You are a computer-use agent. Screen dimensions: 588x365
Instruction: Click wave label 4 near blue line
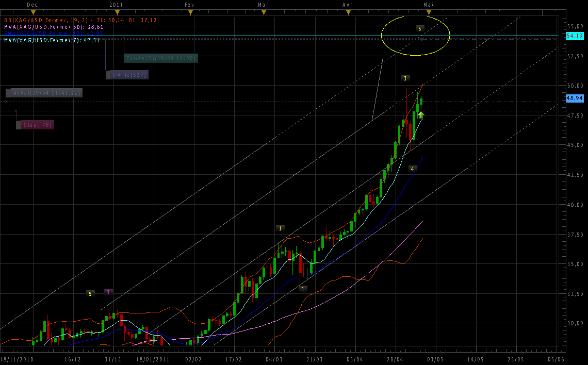[x=412, y=169]
